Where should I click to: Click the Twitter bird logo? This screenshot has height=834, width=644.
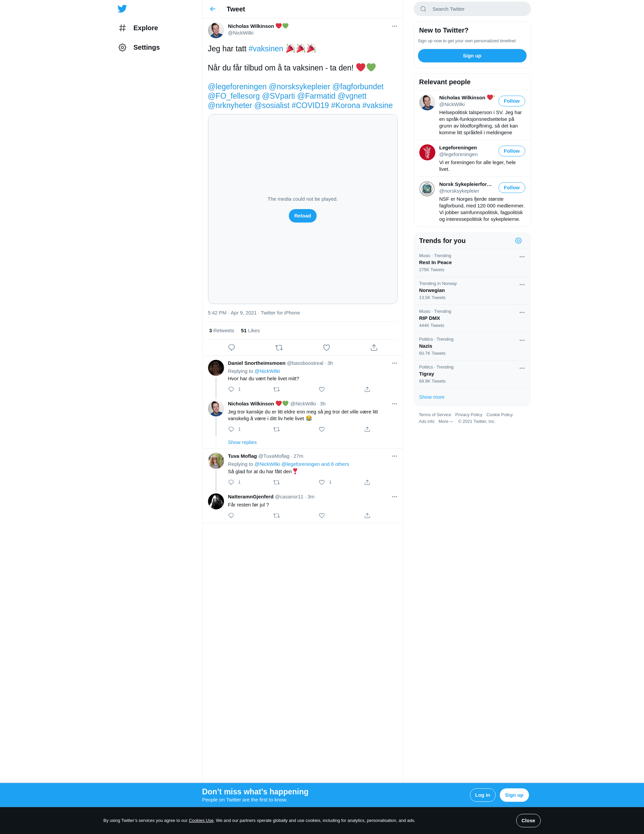[122, 9]
